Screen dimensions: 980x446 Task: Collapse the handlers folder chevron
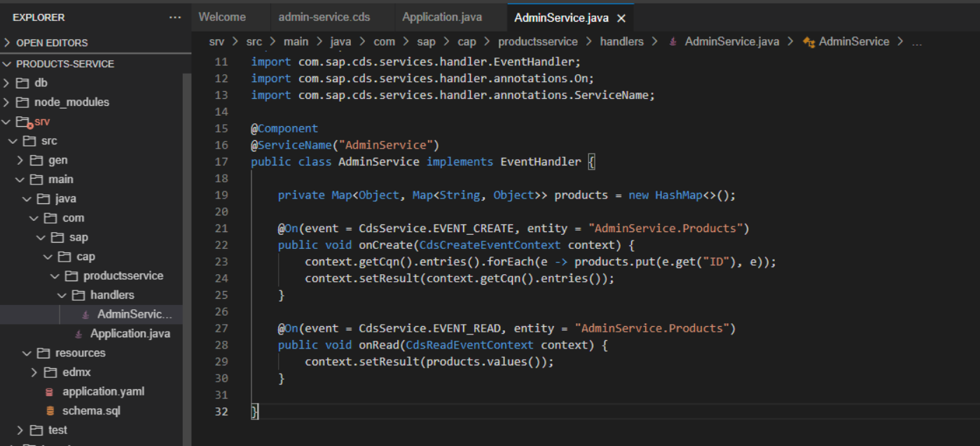click(x=62, y=295)
